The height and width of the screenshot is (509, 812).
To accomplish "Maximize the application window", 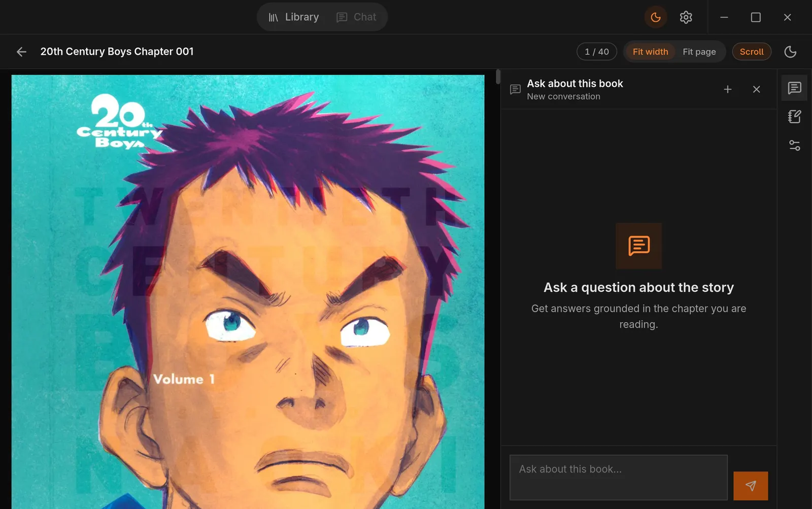I will pyautogui.click(x=756, y=17).
